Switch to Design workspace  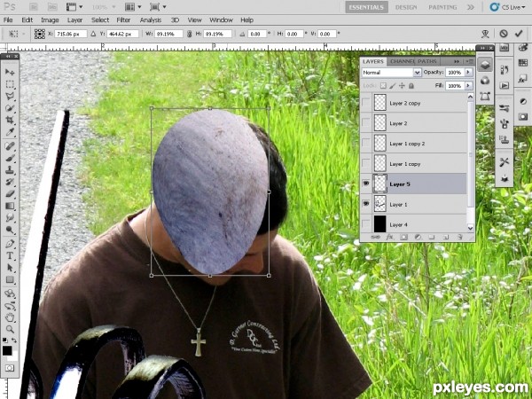tap(406, 7)
